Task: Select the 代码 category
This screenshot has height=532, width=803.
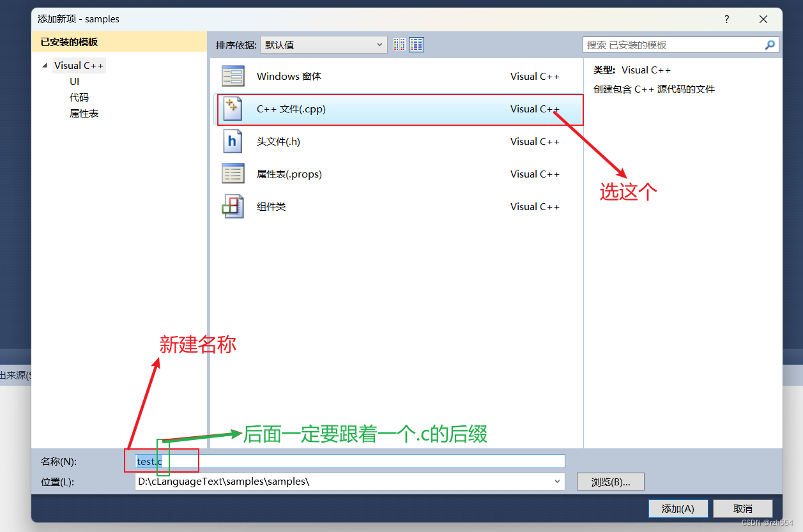Action: pos(79,97)
